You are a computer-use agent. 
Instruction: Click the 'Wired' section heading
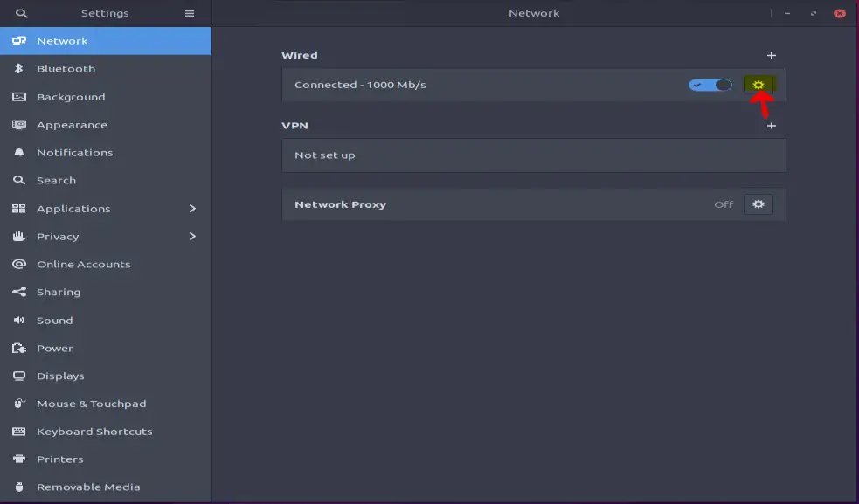[299, 55]
